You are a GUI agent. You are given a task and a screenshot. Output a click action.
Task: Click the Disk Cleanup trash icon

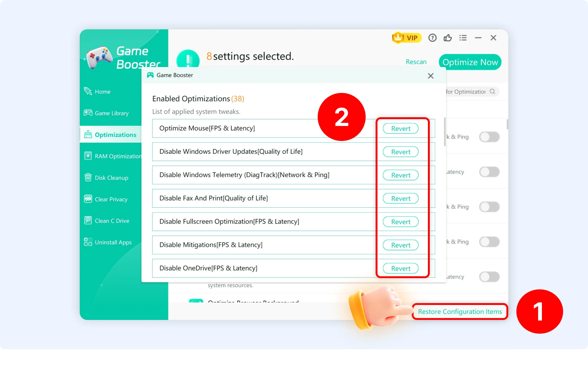pyautogui.click(x=88, y=177)
